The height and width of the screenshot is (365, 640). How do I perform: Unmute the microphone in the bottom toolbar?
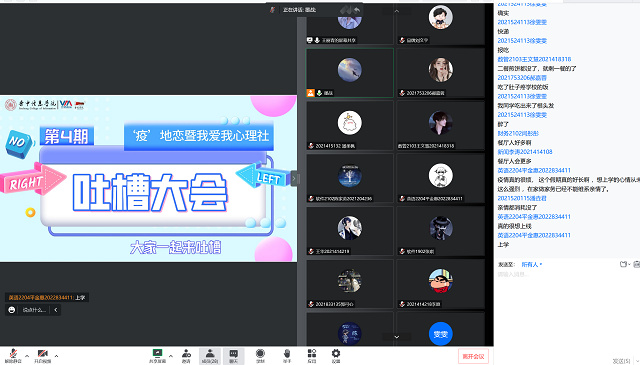[13, 356]
